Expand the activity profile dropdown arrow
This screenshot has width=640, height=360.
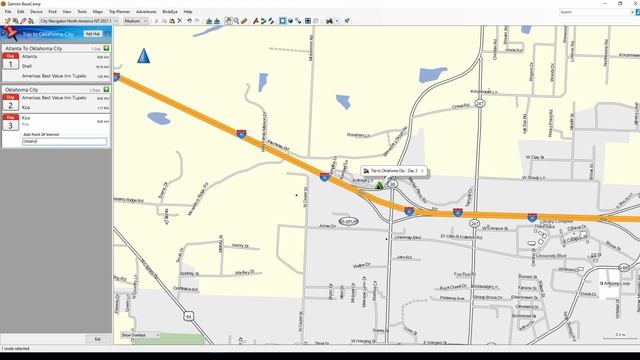[x=337, y=21]
